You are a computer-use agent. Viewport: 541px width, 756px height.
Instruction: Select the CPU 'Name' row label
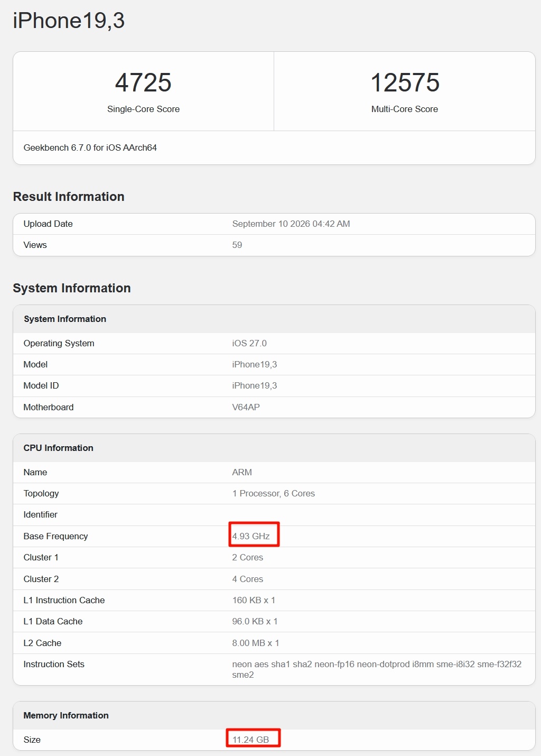tap(35, 472)
